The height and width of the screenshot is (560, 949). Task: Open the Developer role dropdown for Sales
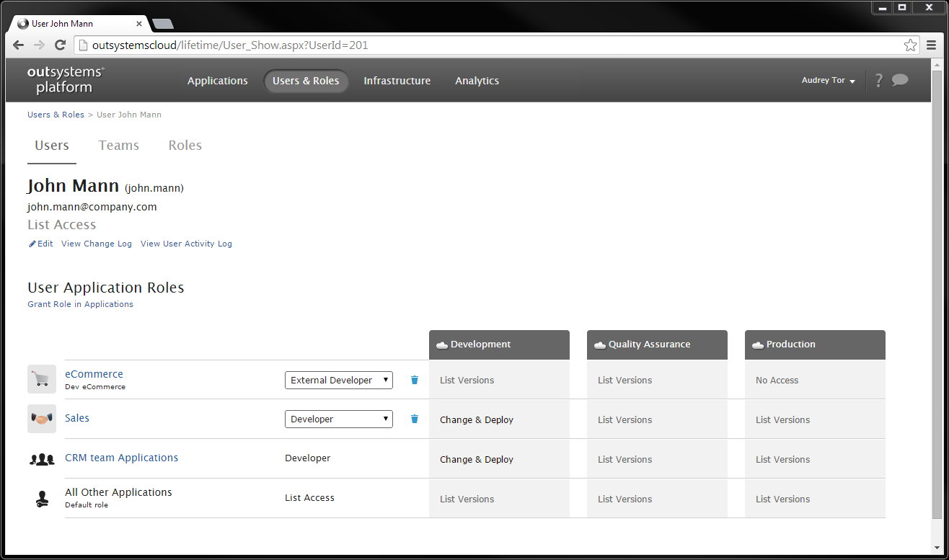338,419
